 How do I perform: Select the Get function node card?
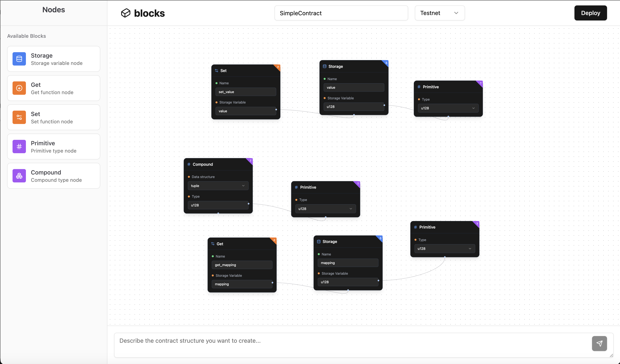point(54,88)
